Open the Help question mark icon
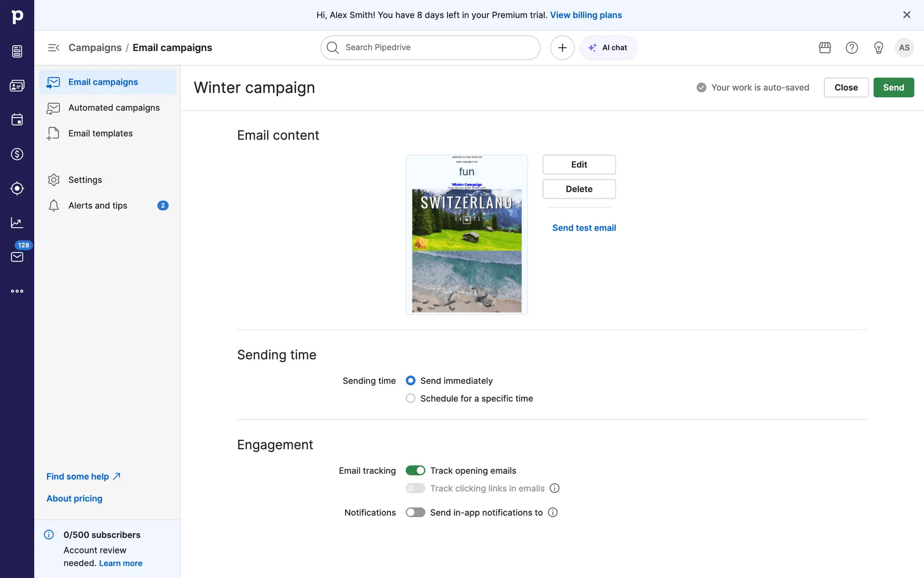The width and height of the screenshot is (924, 578). 852,48
